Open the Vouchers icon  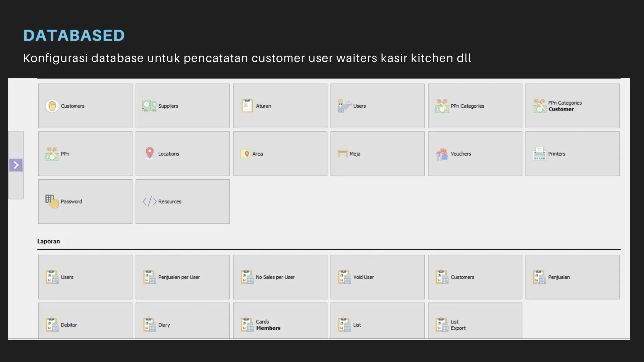[442, 154]
